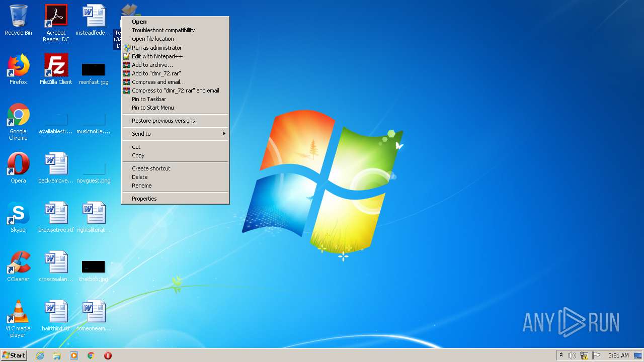Click the Show desktop button
The width and height of the screenshot is (644, 362).
click(638, 355)
